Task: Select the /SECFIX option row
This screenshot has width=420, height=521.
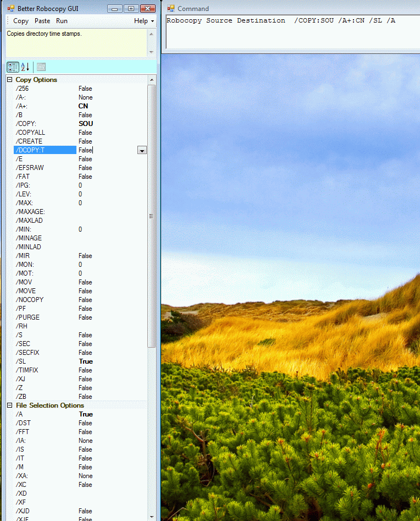Action: [x=81, y=353]
